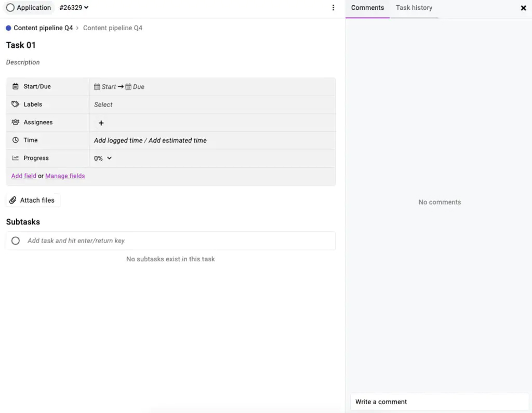The width and height of the screenshot is (532, 413).
Task: Click the Assignees people icon
Action: 16,122
